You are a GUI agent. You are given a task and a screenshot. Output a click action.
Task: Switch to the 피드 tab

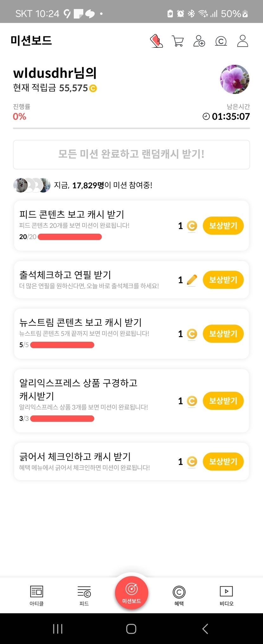pos(84,595)
